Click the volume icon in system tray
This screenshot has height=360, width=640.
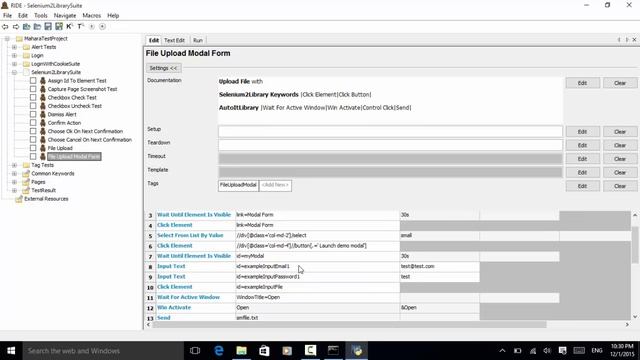[547, 351]
